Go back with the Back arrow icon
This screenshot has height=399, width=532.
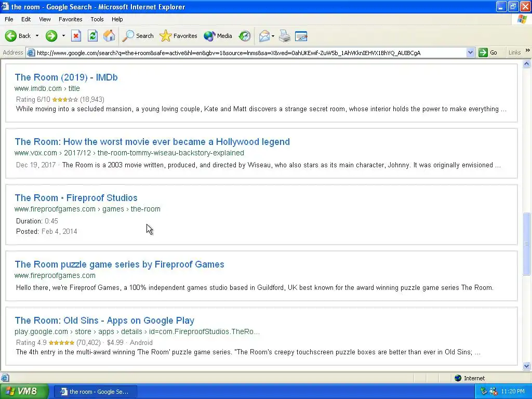[10, 36]
